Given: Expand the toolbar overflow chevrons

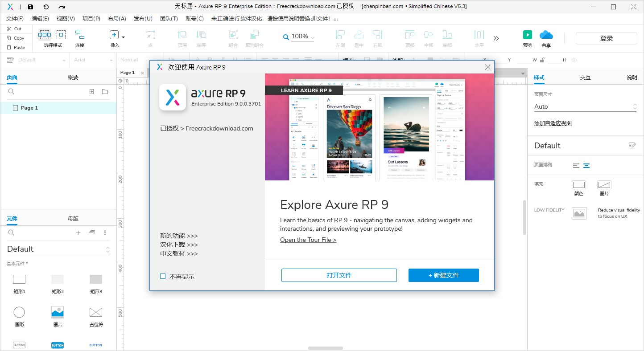Looking at the screenshot, I should coord(496,38).
